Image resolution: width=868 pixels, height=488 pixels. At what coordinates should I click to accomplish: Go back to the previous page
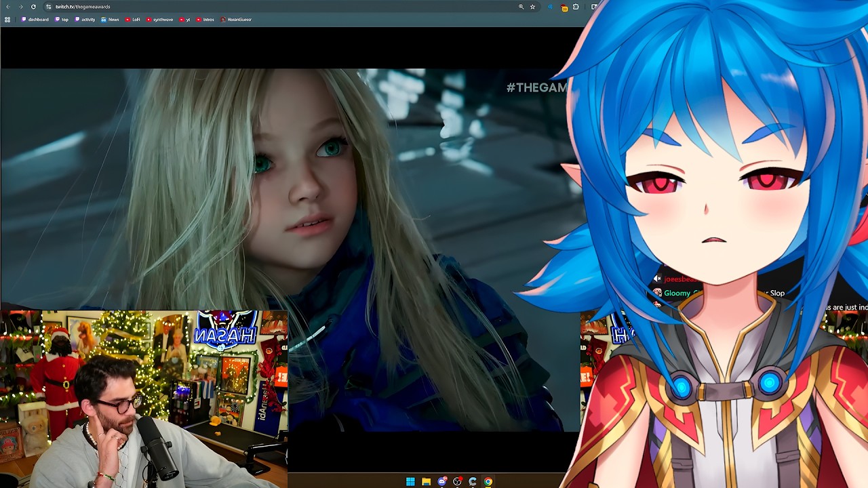point(8,7)
